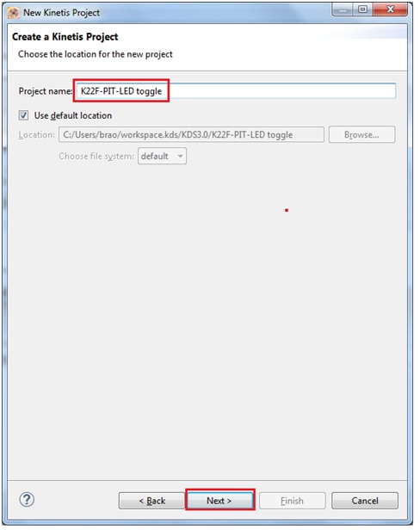The width and height of the screenshot is (420, 530).
Task: Cancel the new project wizard
Action: [x=365, y=501]
